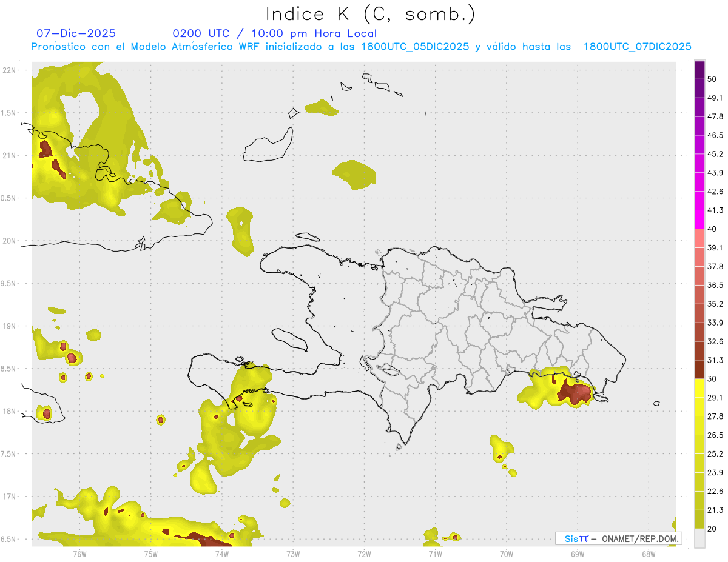Click the "76W" longitude label
This screenshot has height=562, width=728.
pyautogui.click(x=79, y=554)
